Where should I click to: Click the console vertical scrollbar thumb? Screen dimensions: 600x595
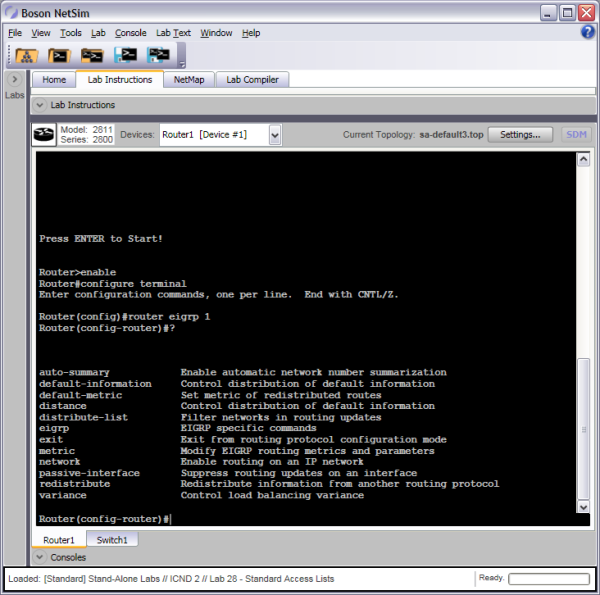583,429
